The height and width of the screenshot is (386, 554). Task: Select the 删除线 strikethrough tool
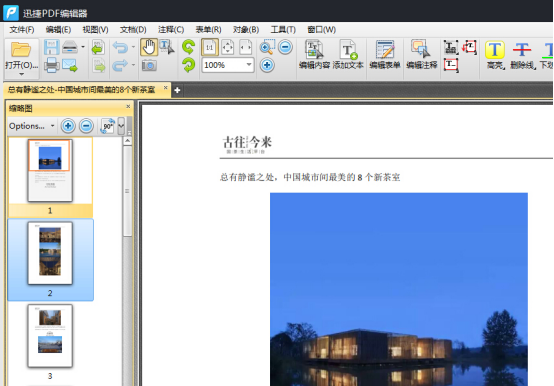pos(522,54)
